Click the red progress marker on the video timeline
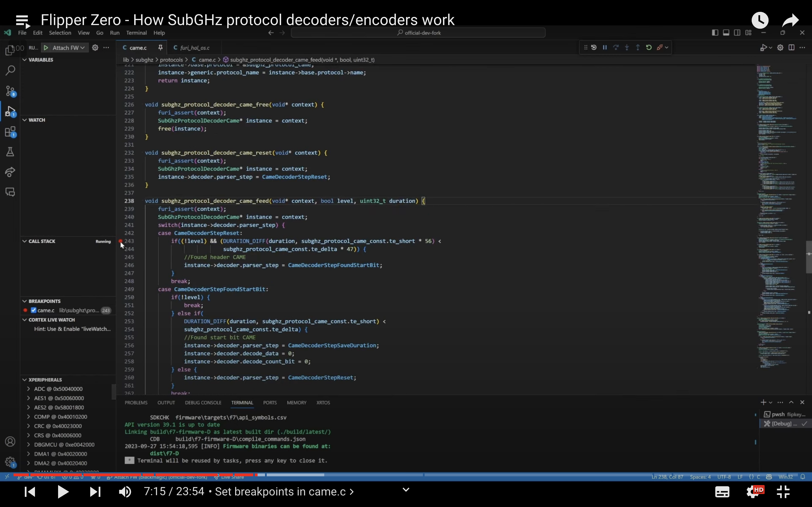The height and width of the screenshot is (507, 812). coord(256,475)
